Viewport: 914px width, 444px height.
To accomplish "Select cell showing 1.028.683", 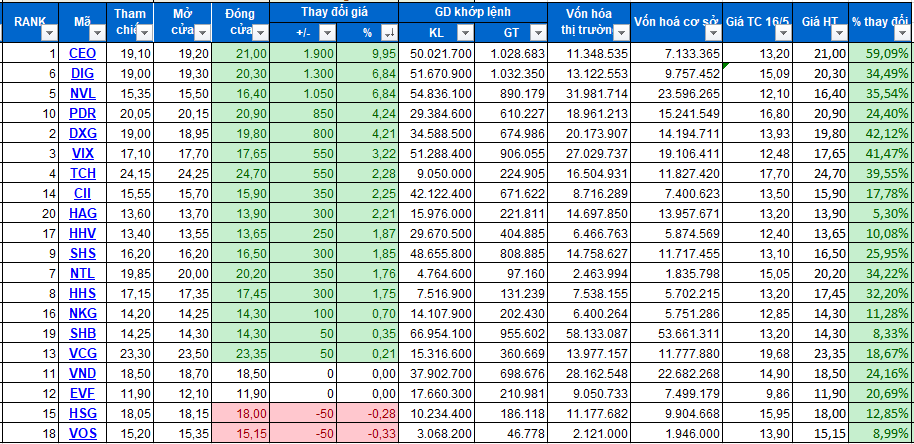I will pos(511,54).
